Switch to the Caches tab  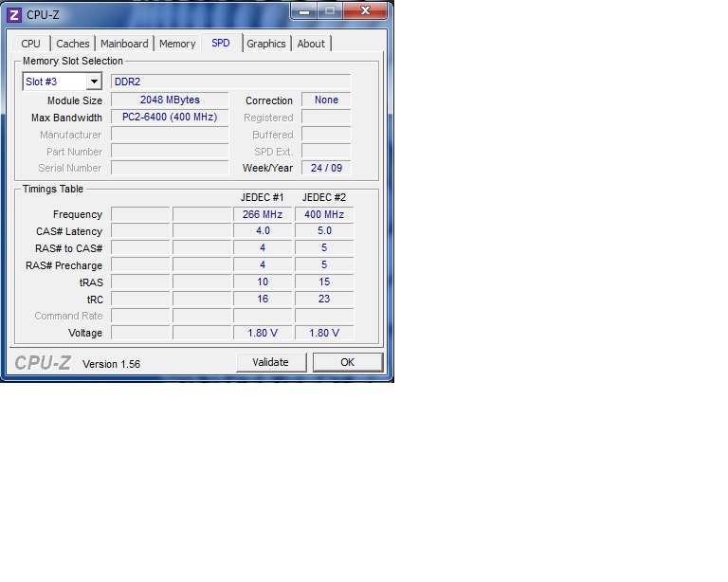point(73,44)
